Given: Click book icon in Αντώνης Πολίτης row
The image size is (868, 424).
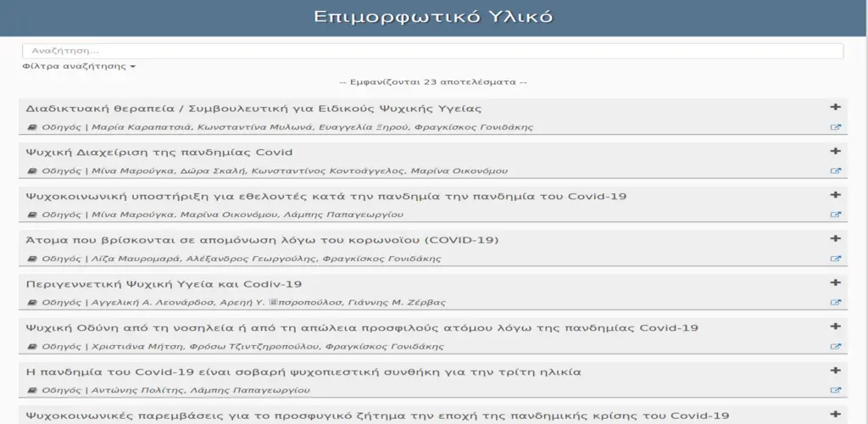Looking at the screenshot, I should tap(32, 390).
